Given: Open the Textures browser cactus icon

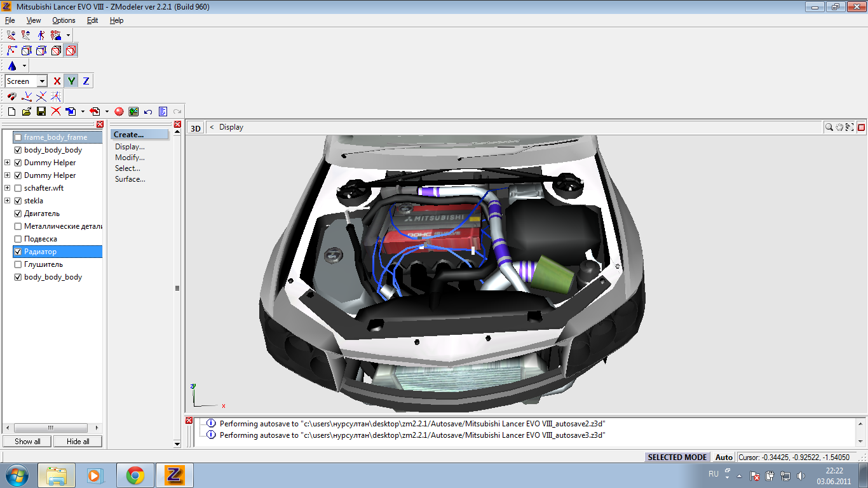Looking at the screenshot, I should pos(133,111).
